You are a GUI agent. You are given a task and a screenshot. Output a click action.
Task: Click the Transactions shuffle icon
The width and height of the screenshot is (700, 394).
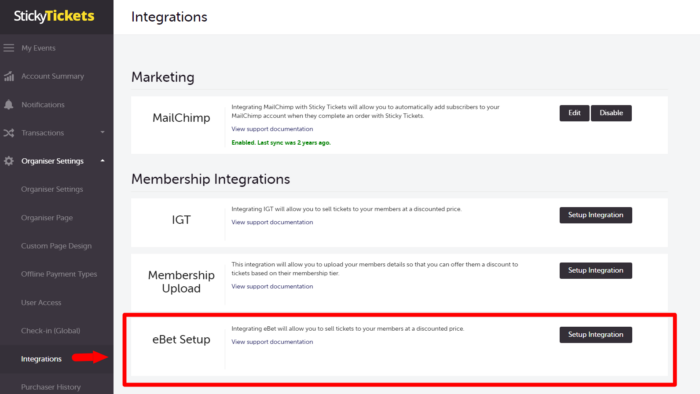(9, 133)
